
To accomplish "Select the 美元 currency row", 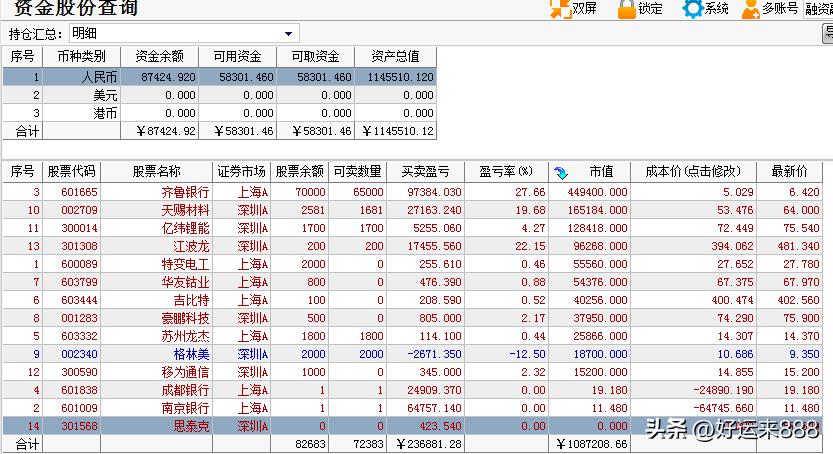I will [219, 95].
